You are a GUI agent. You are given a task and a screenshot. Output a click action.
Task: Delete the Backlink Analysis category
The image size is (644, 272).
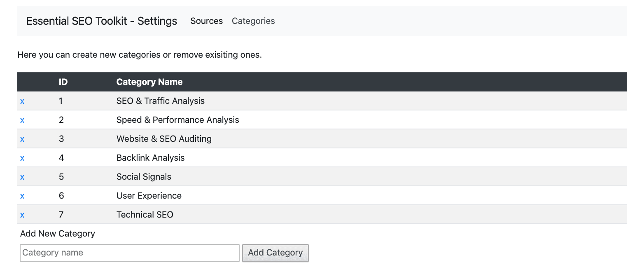[22, 157]
